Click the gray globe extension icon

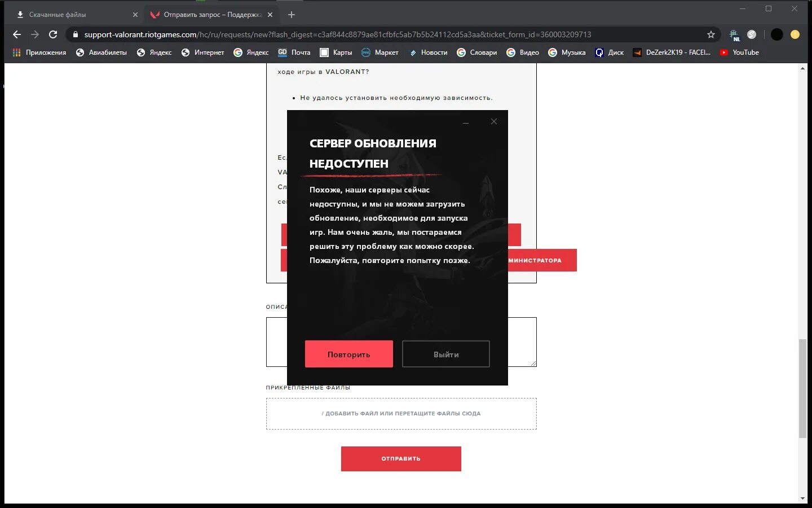752,34
